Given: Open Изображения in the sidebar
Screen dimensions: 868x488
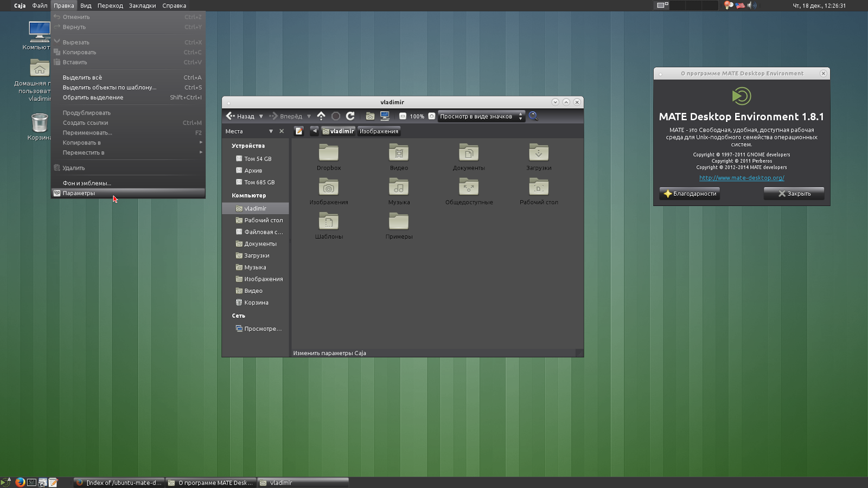Looking at the screenshot, I should pos(255,279).
